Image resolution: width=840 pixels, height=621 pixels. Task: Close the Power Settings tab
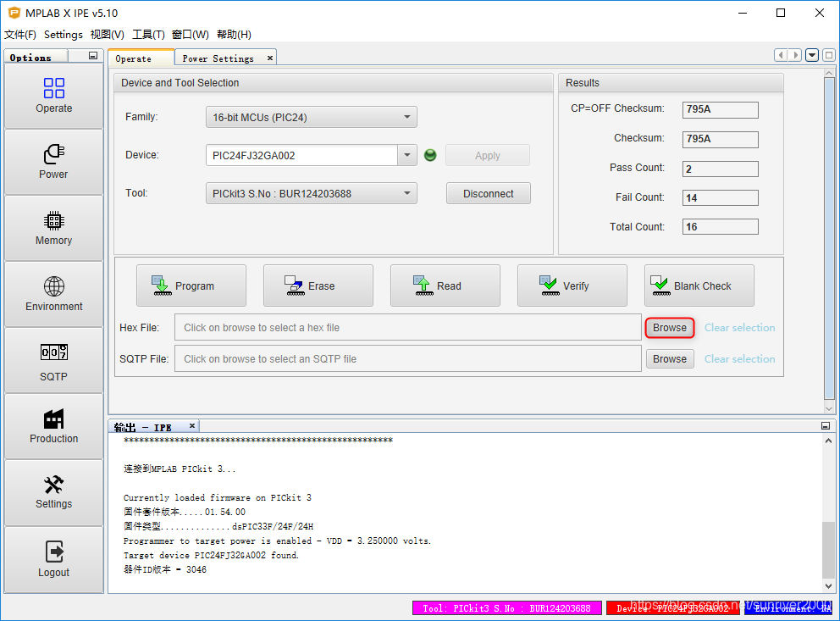[270, 58]
